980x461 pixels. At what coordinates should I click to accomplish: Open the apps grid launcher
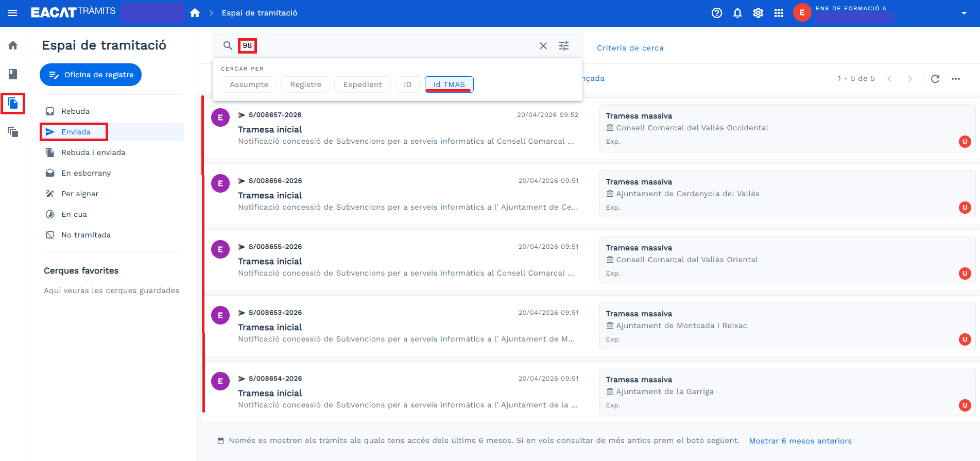coord(779,13)
